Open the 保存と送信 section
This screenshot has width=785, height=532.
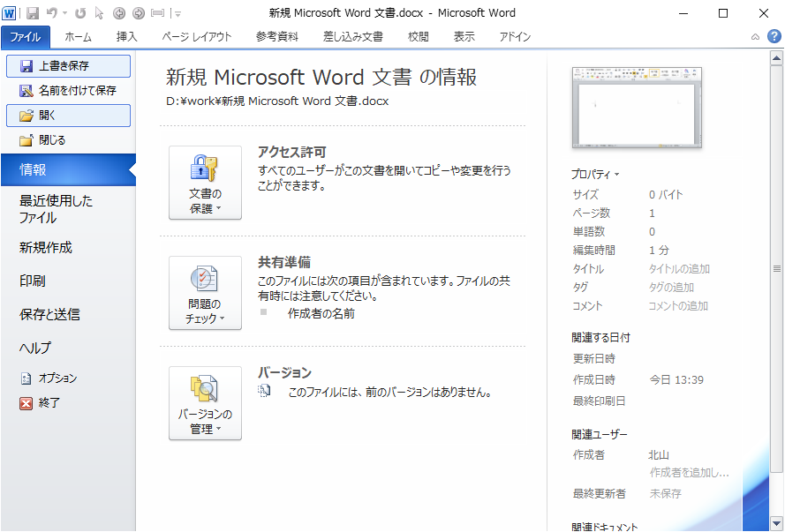69,314
